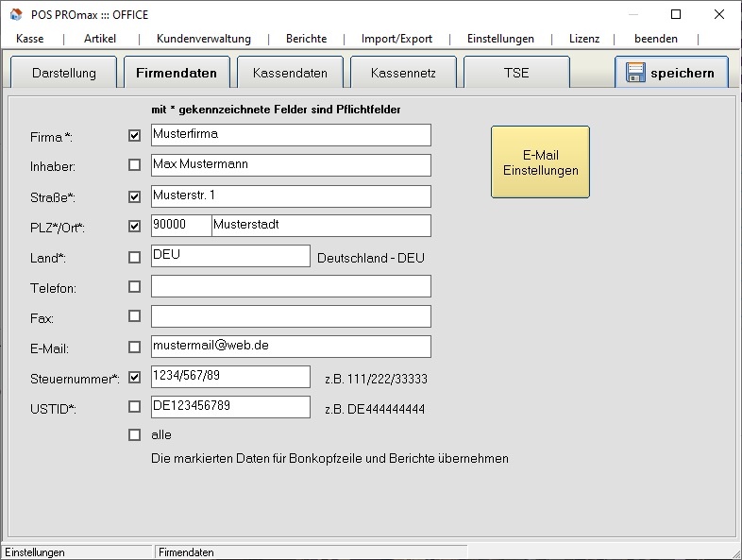Image resolution: width=742 pixels, height=560 pixels.
Task: Click the floppy disk save icon
Action: (635, 73)
